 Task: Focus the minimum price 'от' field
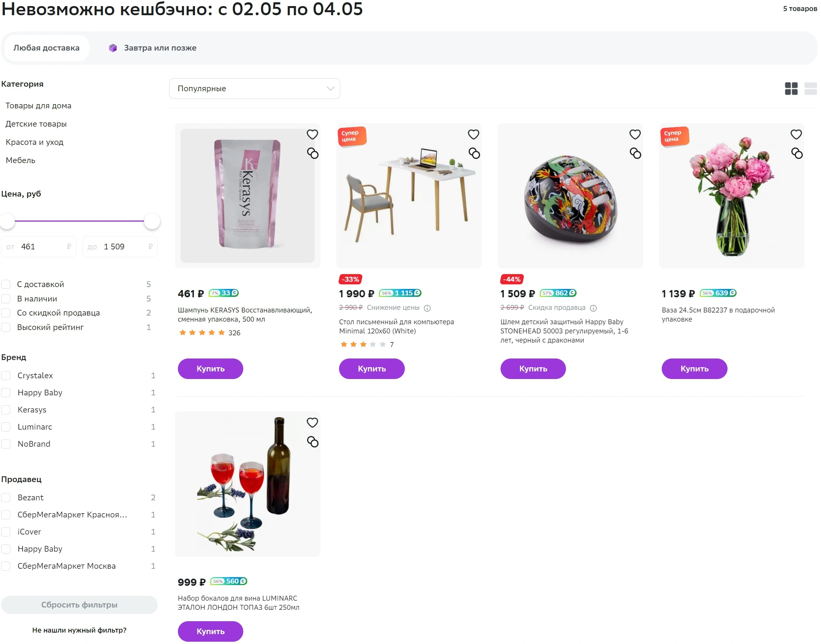pos(39,247)
